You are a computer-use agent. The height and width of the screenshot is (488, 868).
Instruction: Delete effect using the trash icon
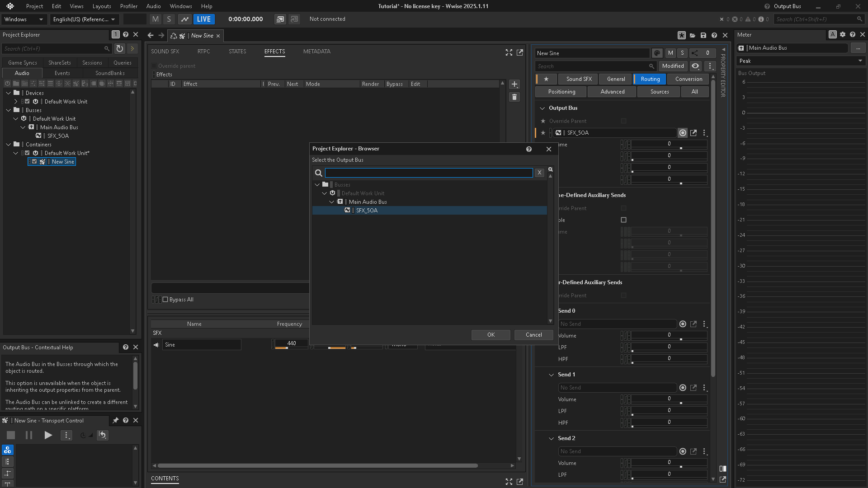pos(514,97)
